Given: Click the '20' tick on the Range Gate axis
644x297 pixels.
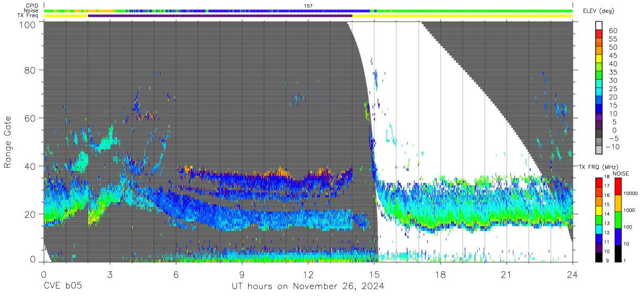Looking at the screenshot, I should pos(30,214).
